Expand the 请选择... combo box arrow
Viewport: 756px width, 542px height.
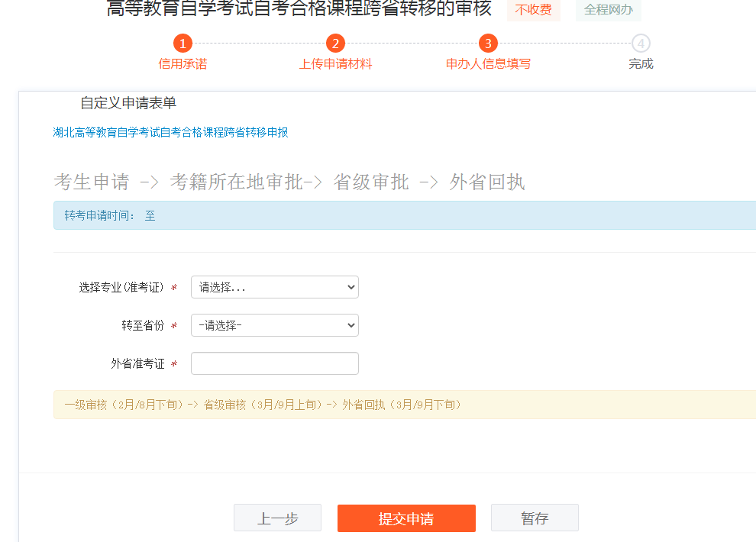(x=348, y=287)
